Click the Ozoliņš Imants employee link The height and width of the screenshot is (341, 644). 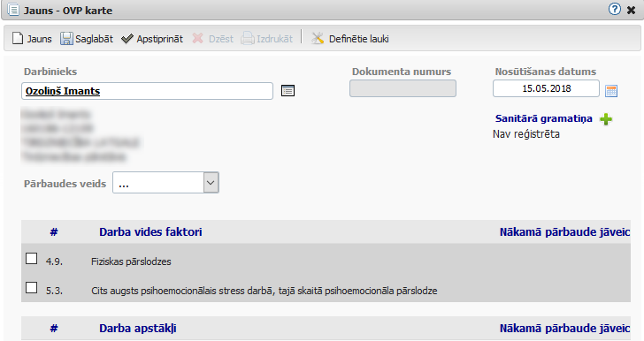tap(63, 91)
